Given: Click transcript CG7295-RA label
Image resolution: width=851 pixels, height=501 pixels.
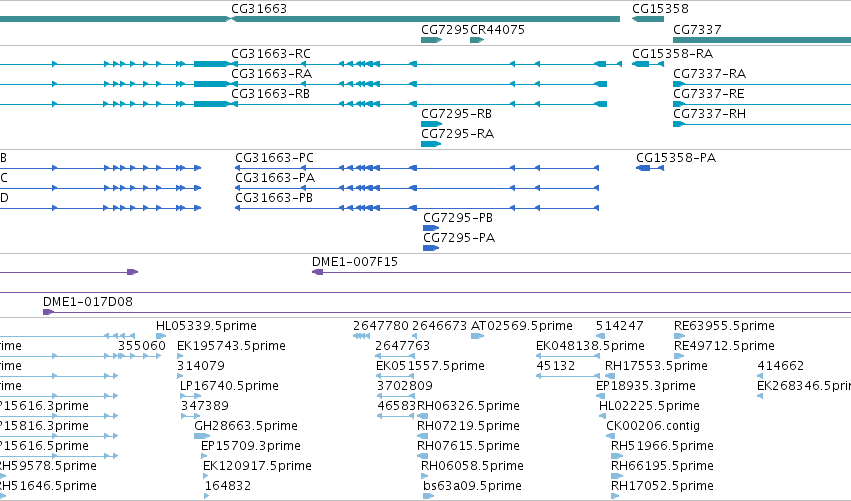Looking at the screenshot, I should tap(458, 134).
